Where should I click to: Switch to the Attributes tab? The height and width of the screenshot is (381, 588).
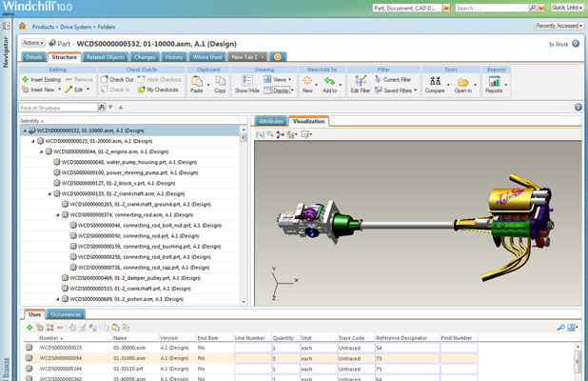pyautogui.click(x=271, y=122)
